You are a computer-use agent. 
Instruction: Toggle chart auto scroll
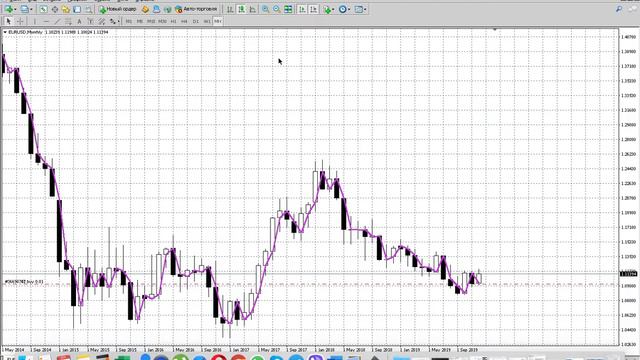302,9
